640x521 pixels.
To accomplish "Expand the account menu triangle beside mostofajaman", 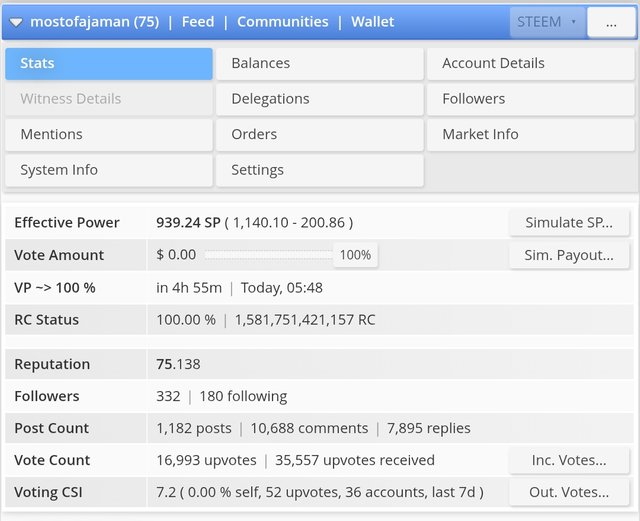I will point(16,22).
